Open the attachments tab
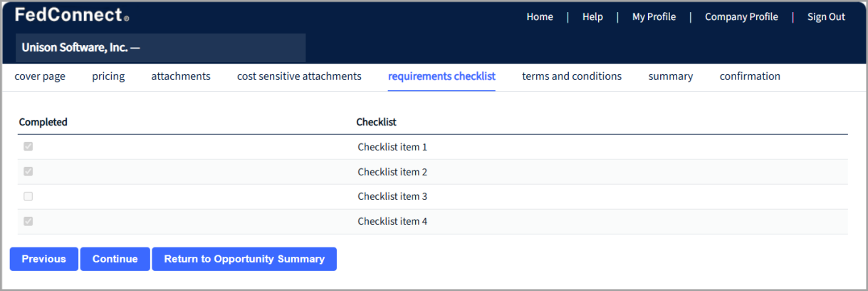 [181, 76]
